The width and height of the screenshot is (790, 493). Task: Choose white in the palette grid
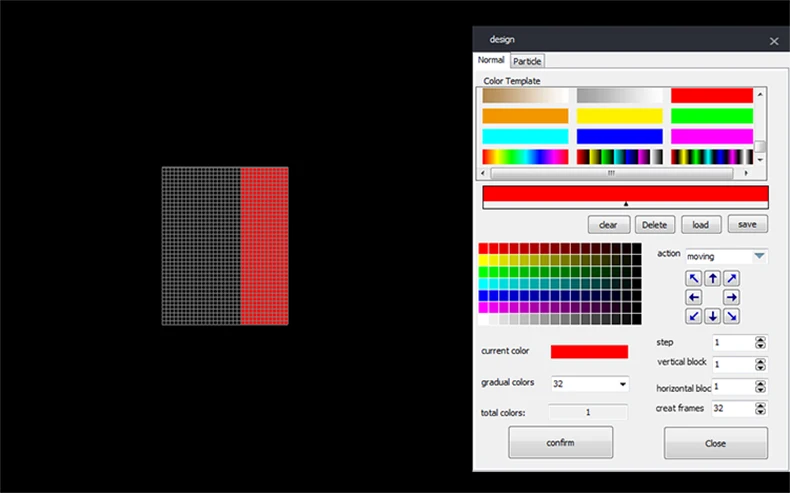pyautogui.click(x=483, y=319)
